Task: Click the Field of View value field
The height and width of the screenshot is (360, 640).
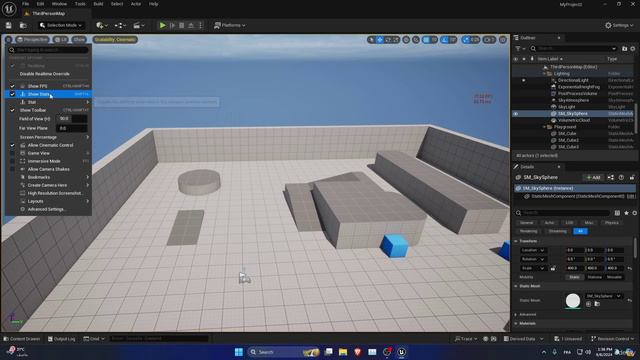Action: pos(71,118)
